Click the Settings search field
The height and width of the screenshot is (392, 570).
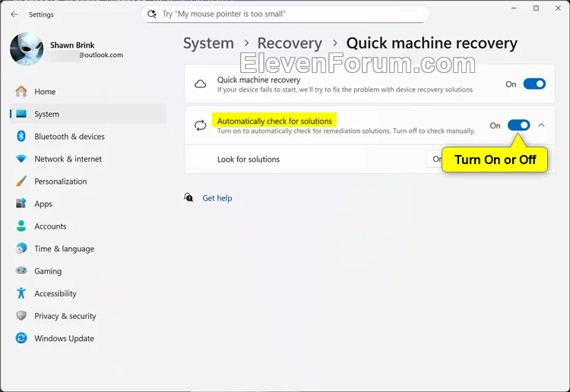(285, 14)
